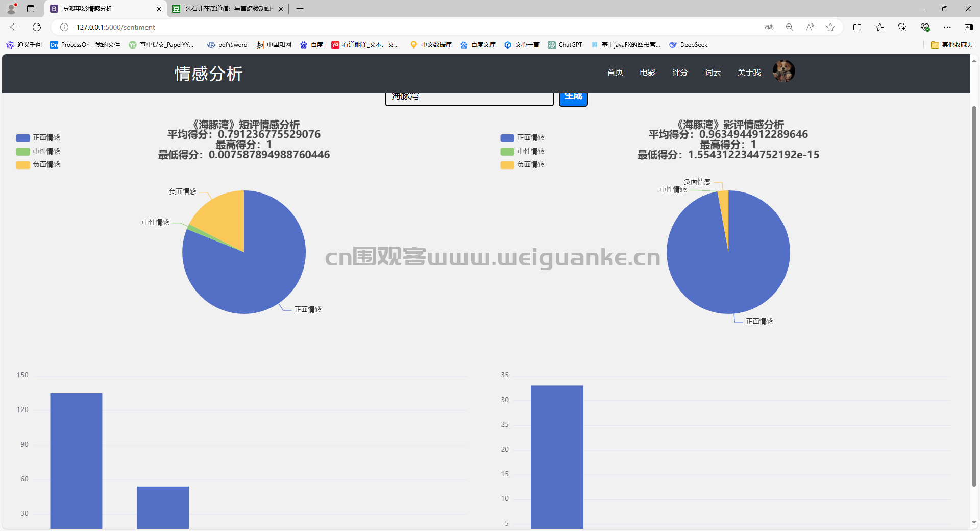
Task: Click the browser refresh icon
Action: 37,27
